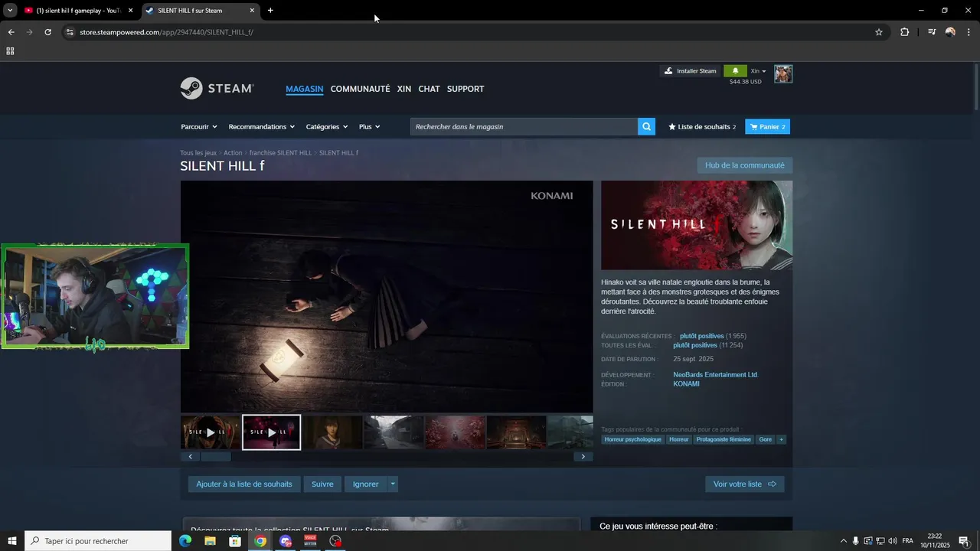Click the Protagoniste féminine tag
This screenshot has width=980, height=551.
click(x=724, y=440)
